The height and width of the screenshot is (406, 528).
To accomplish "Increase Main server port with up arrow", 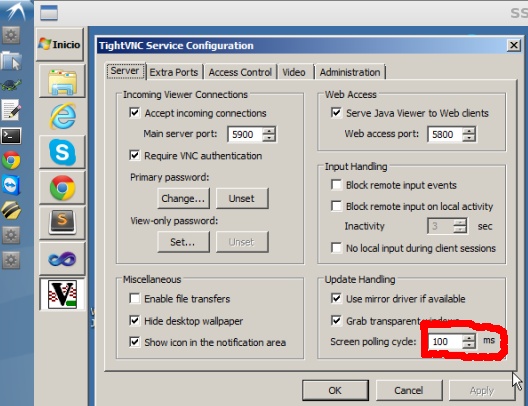I will click(x=269, y=131).
